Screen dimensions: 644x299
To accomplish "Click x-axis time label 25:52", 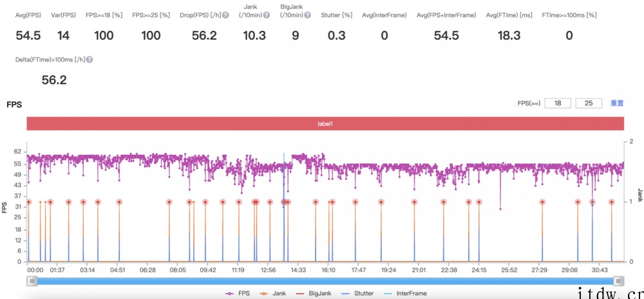I will pos(509,270).
